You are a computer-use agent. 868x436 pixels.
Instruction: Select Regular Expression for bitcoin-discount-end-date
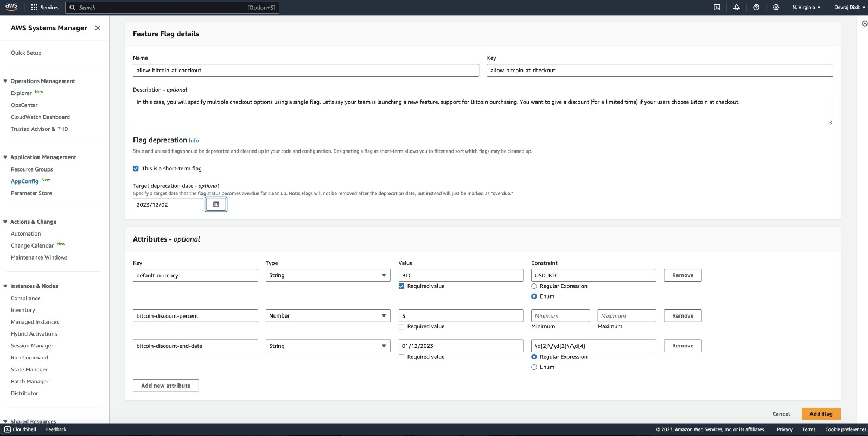coord(534,357)
